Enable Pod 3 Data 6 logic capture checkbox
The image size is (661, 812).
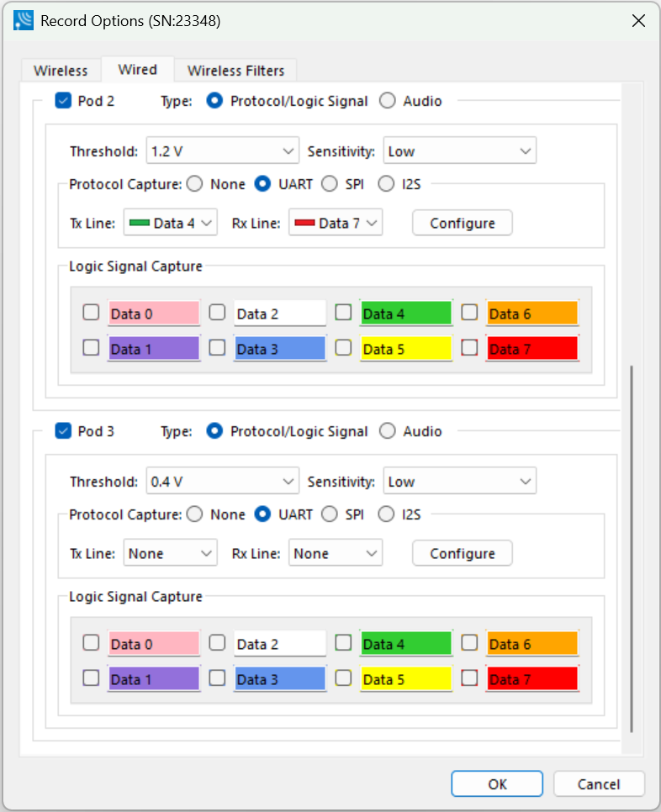470,643
